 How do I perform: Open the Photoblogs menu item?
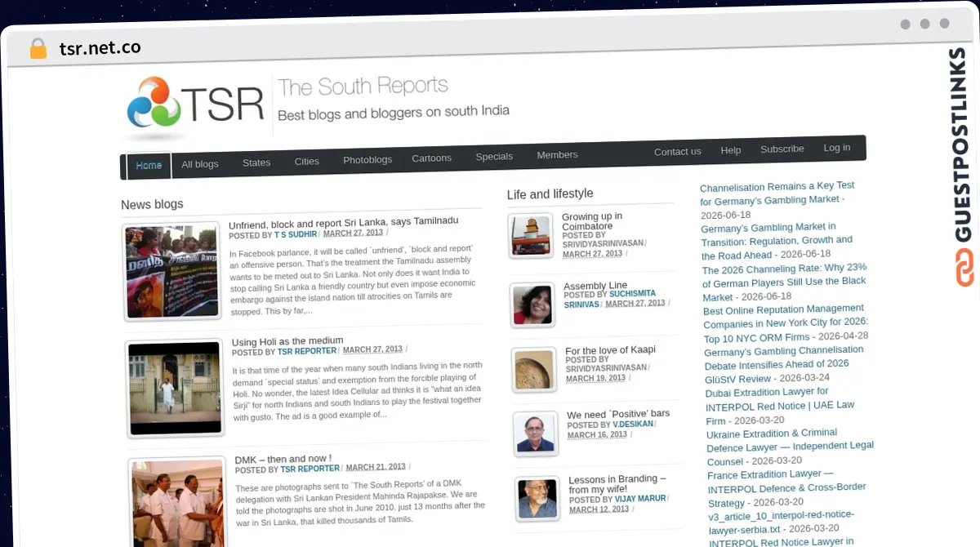pyautogui.click(x=367, y=160)
